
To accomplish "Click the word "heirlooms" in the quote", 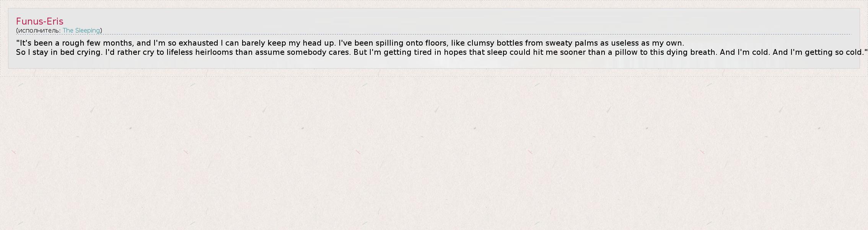I will [x=214, y=52].
